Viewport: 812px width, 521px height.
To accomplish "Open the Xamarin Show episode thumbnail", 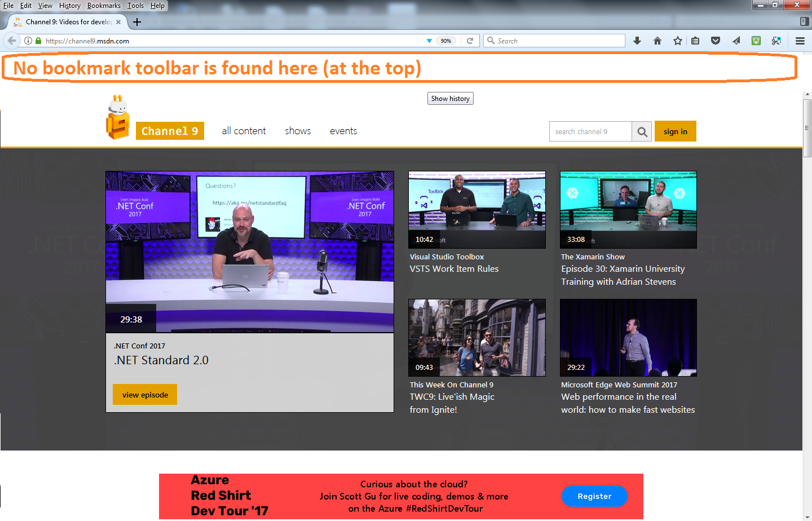I will (628, 210).
